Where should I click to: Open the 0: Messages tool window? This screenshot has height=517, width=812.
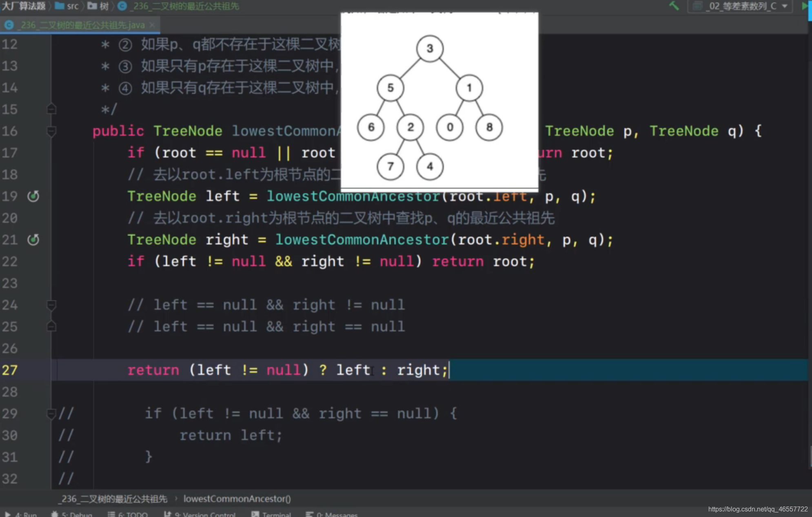tap(332, 514)
